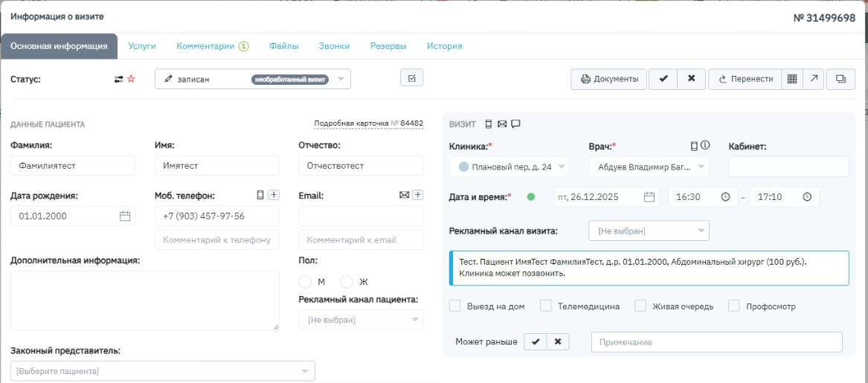This screenshot has height=383, width=868.
Task: Tick the Телемедицина checkbox
Action: pyautogui.click(x=545, y=306)
